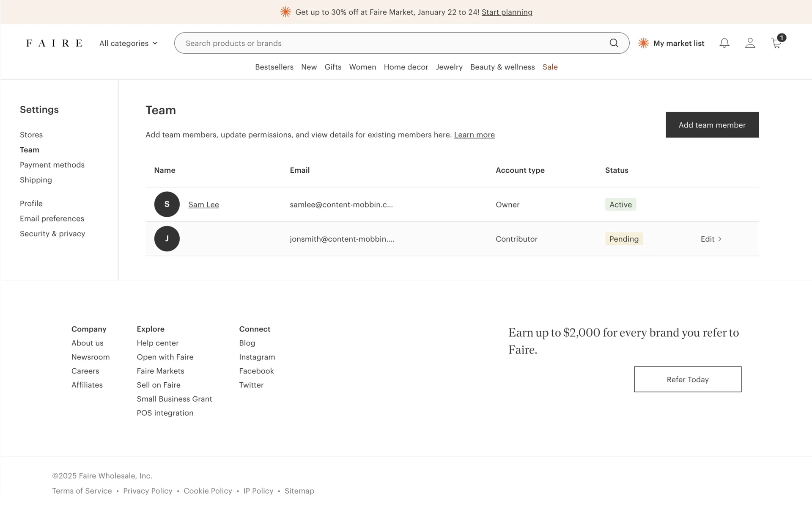Click the J avatar for jonsmith

[167, 239]
